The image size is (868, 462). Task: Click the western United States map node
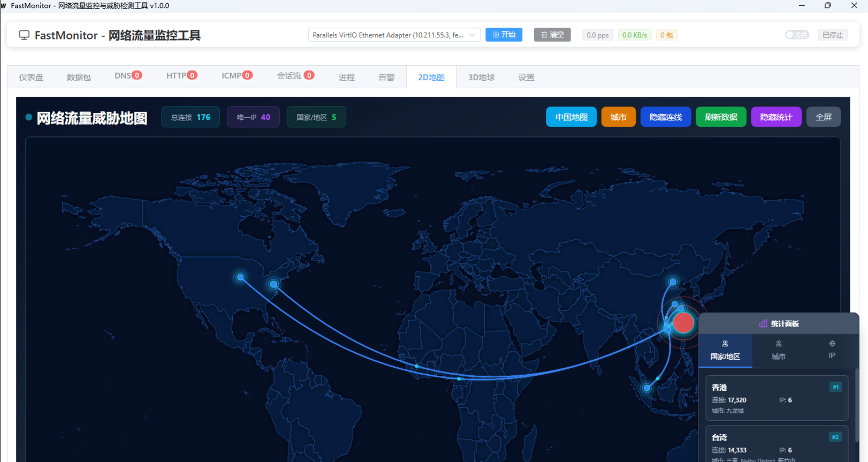[x=241, y=277]
